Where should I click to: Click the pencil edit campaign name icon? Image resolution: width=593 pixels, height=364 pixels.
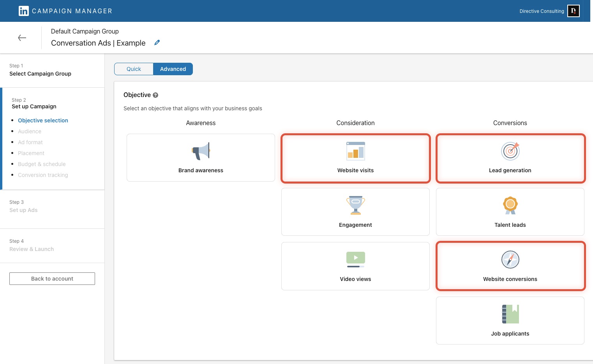[x=157, y=43]
